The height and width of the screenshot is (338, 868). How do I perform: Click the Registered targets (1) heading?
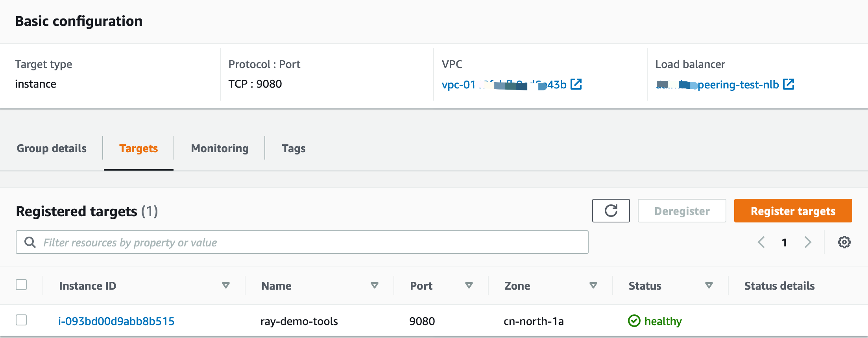(87, 211)
